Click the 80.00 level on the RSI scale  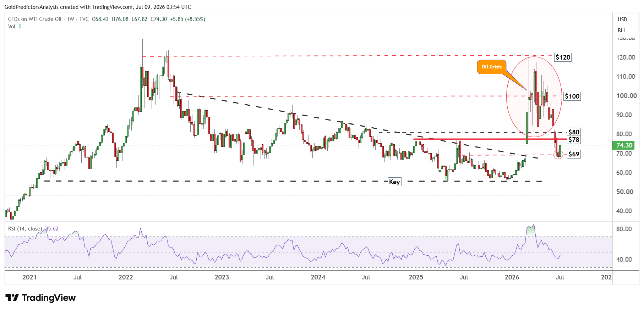tap(624, 229)
